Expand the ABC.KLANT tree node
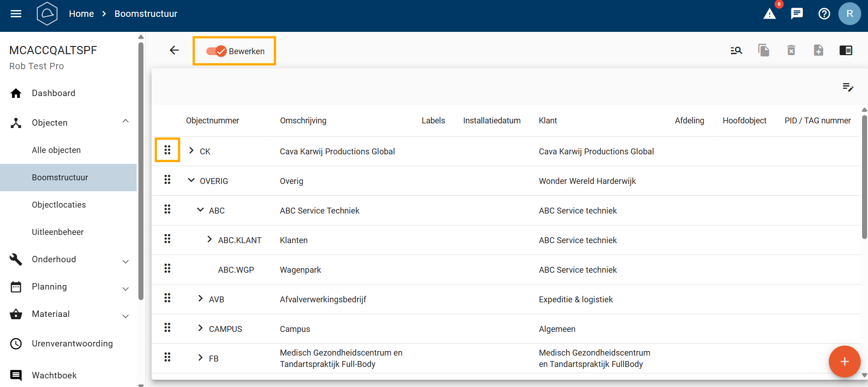This screenshot has width=868, height=387. [x=209, y=239]
